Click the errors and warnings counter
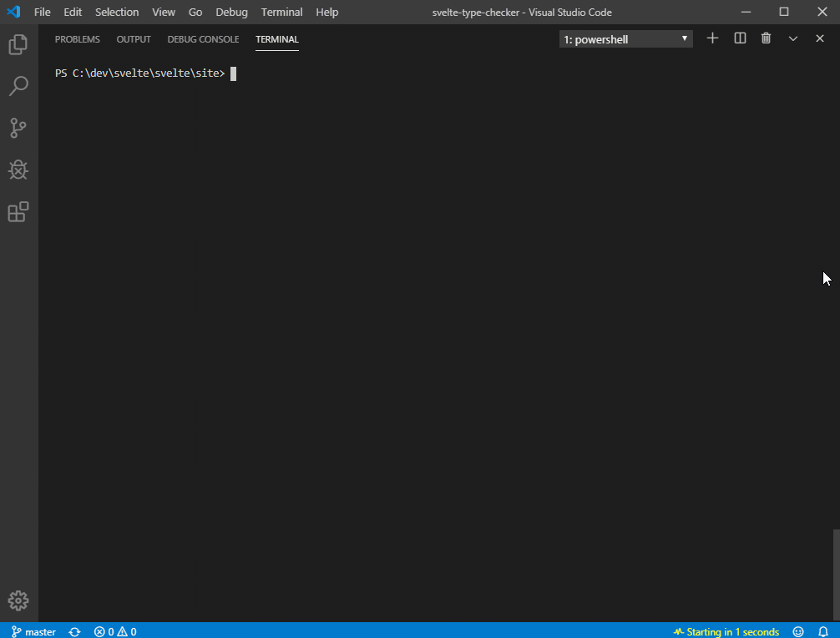The width and height of the screenshot is (840, 638). tap(114, 631)
